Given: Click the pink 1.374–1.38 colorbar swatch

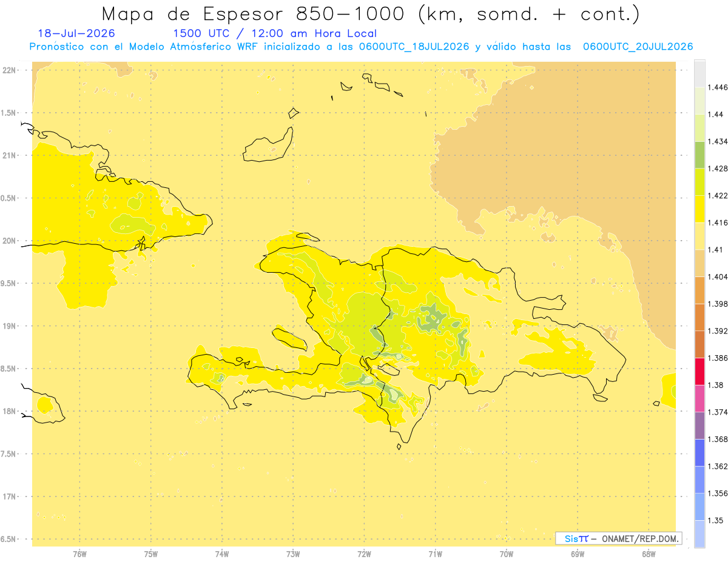Looking at the screenshot, I should click(699, 398).
